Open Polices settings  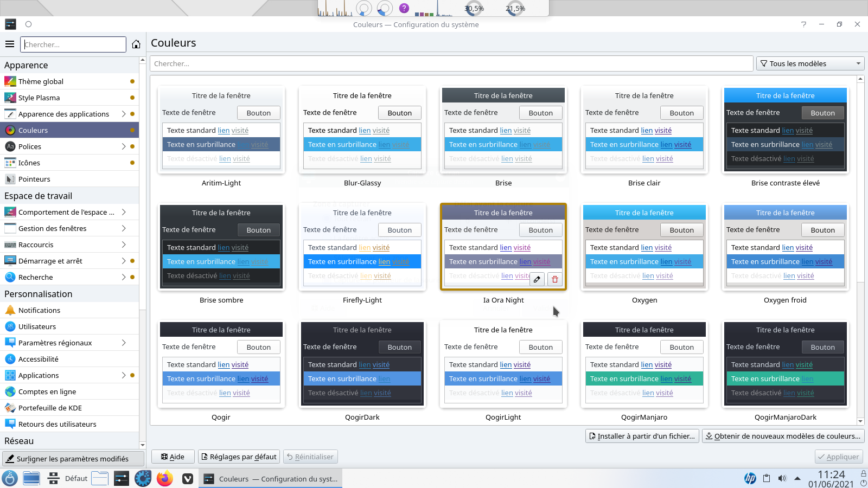click(69, 146)
